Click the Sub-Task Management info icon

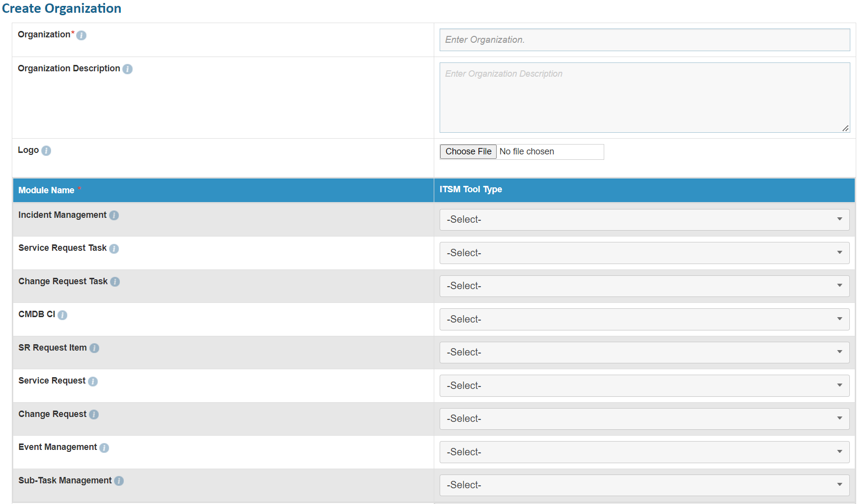click(119, 481)
